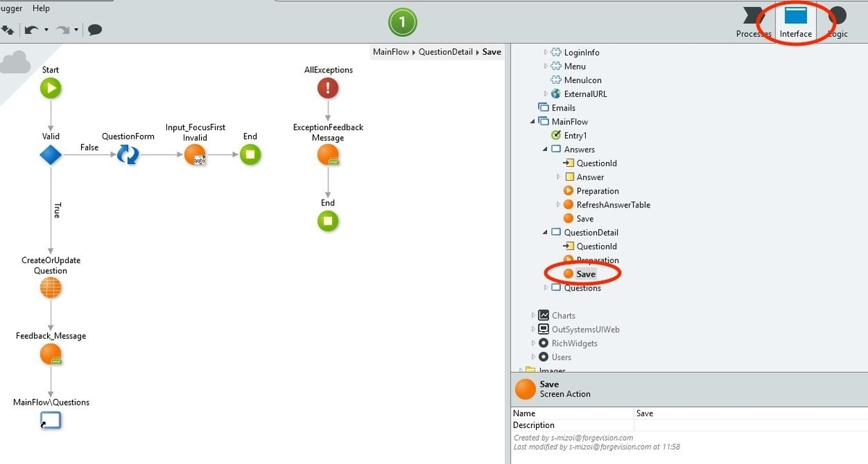Open the Help menu

point(42,8)
